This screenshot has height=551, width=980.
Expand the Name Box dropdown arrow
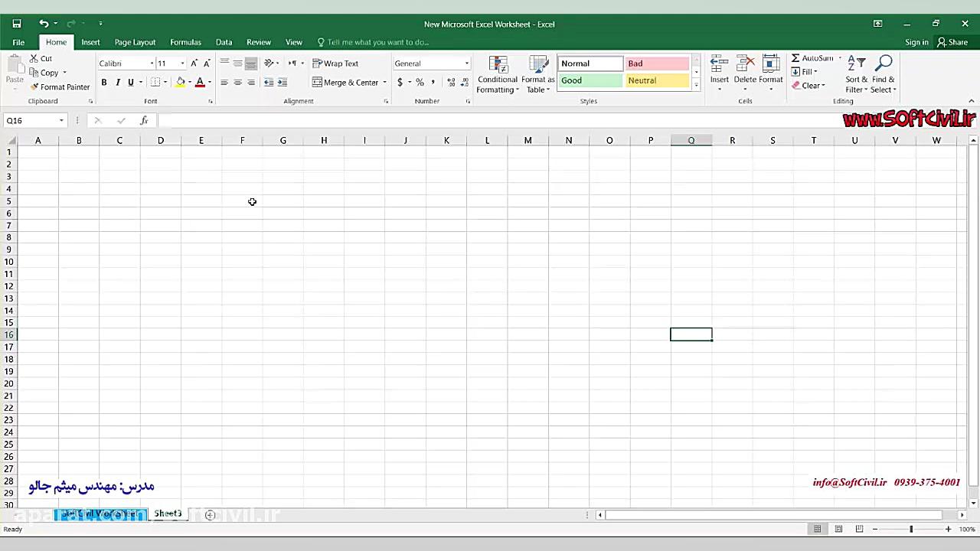(x=61, y=121)
